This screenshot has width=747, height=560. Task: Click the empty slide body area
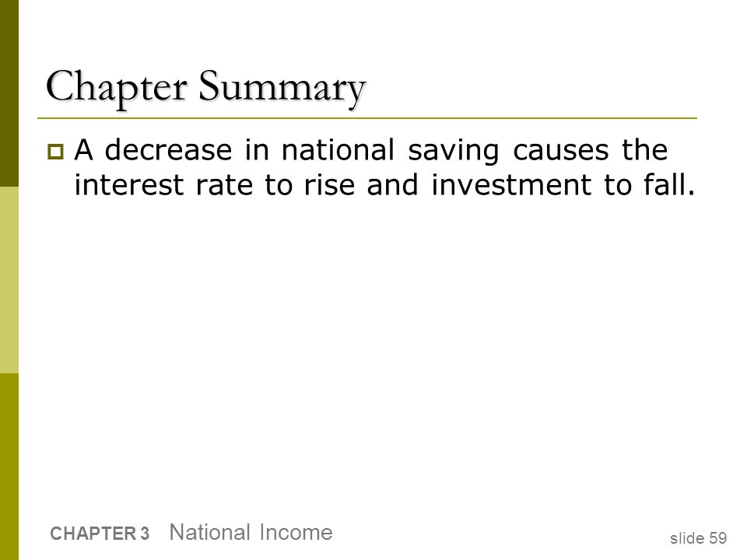(372, 357)
